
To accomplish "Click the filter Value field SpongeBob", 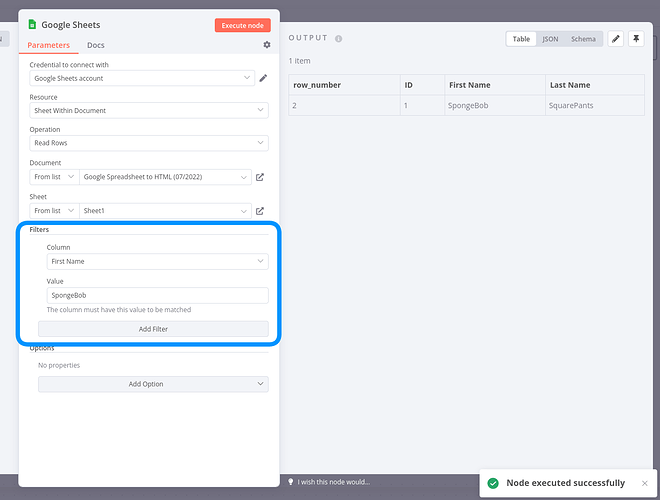I will tap(157, 295).
